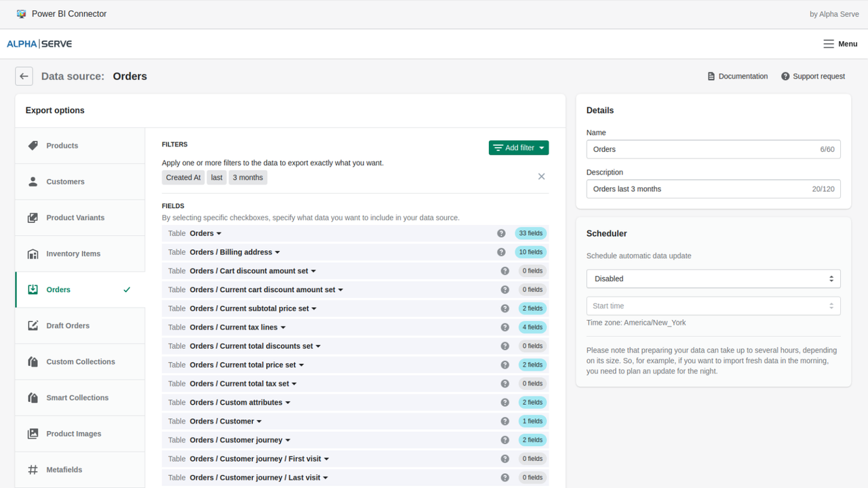Screen dimensions: 868x488
Task: Click the Product Images icon
Action: (x=33, y=434)
